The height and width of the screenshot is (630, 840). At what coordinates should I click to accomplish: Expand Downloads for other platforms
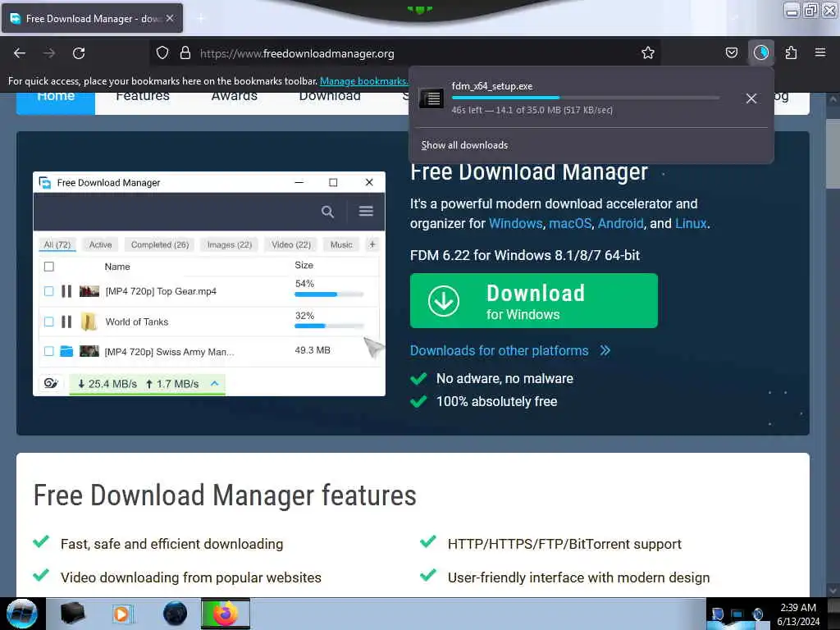click(509, 350)
